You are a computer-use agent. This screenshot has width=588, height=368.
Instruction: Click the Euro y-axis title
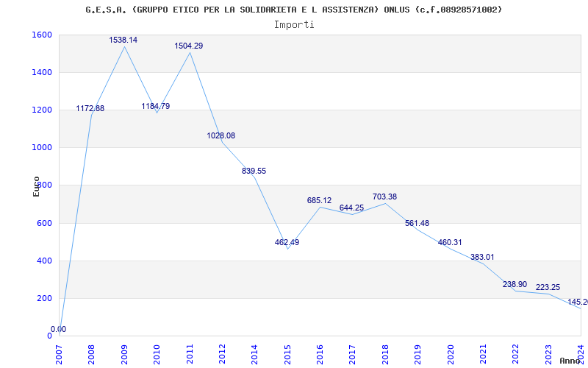pos(36,187)
